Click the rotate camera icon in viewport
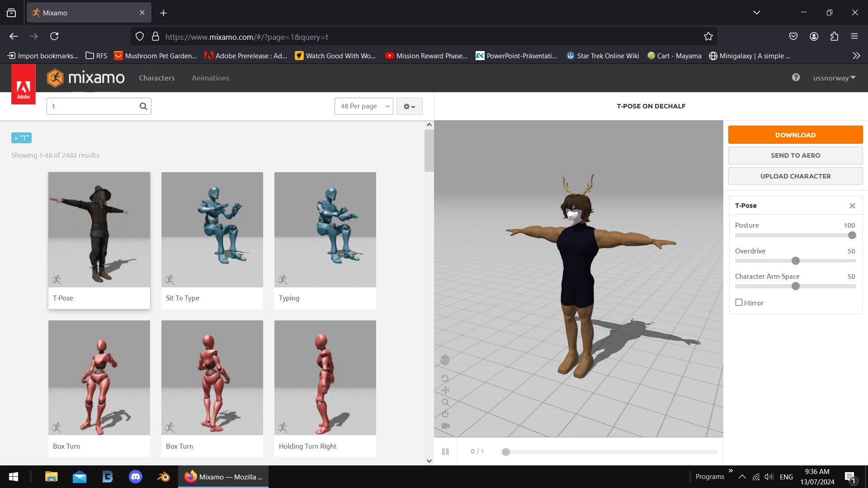The height and width of the screenshot is (488, 868). tap(445, 379)
